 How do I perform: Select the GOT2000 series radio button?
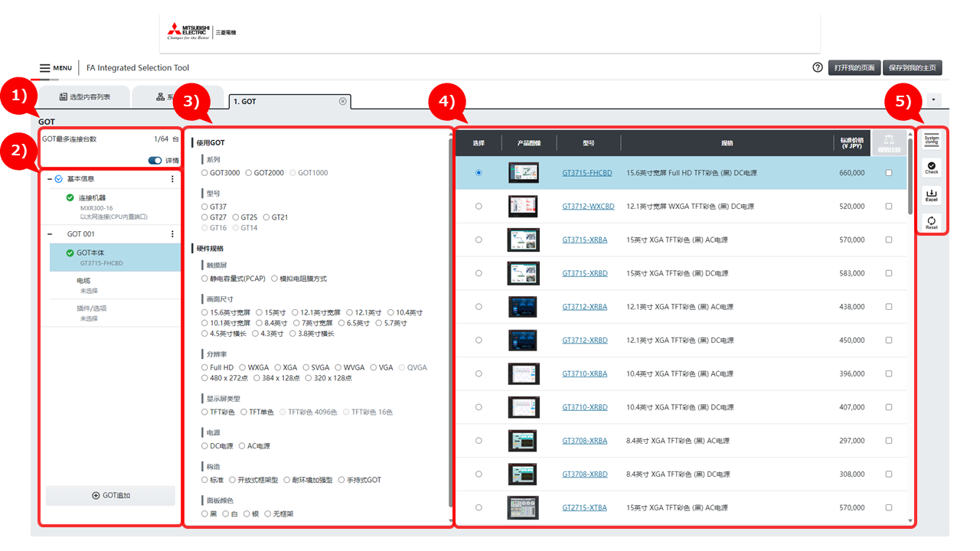pyautogui.click(x=249, y=173)
